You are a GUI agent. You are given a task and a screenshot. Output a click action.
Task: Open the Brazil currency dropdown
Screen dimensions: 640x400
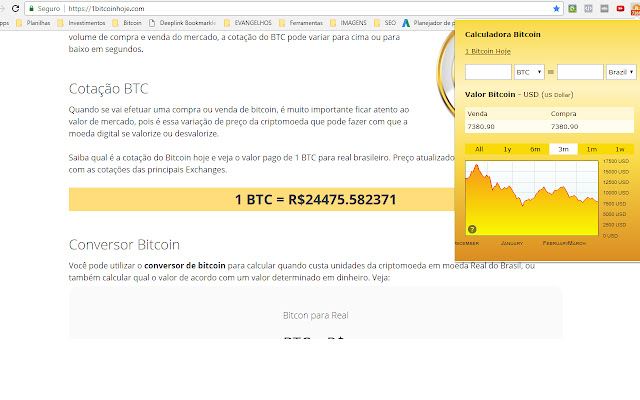coord(621,72)
